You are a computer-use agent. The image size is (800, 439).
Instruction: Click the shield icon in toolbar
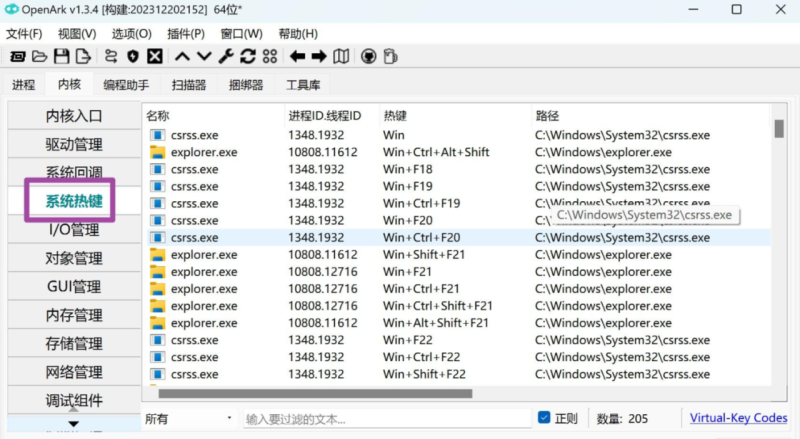133,56
